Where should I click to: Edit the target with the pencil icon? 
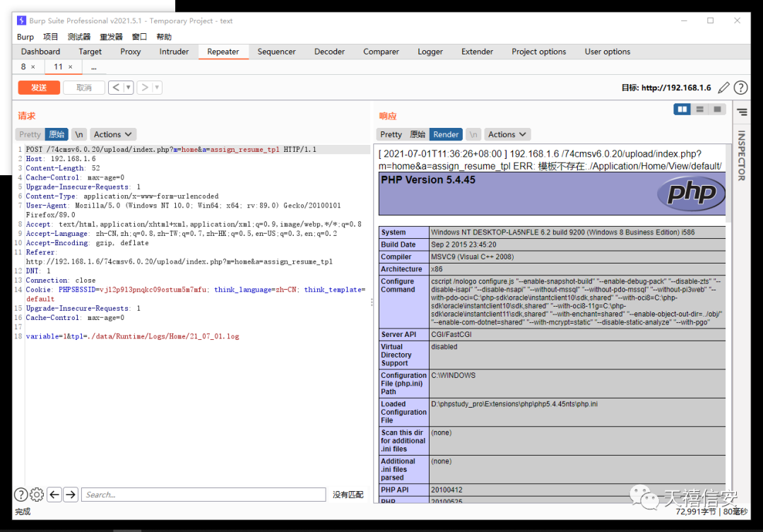pyautogui.click(x=723, y=88)
